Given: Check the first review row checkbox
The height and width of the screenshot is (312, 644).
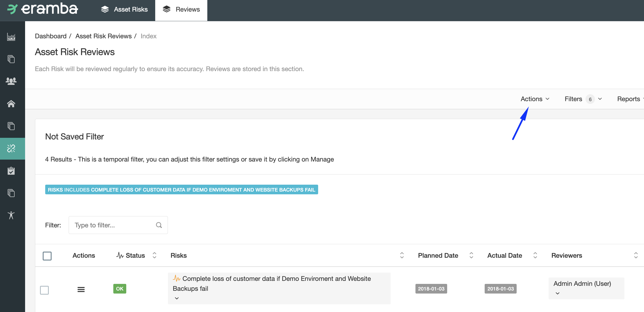Looking at the screenshot, I should (44, 290).
